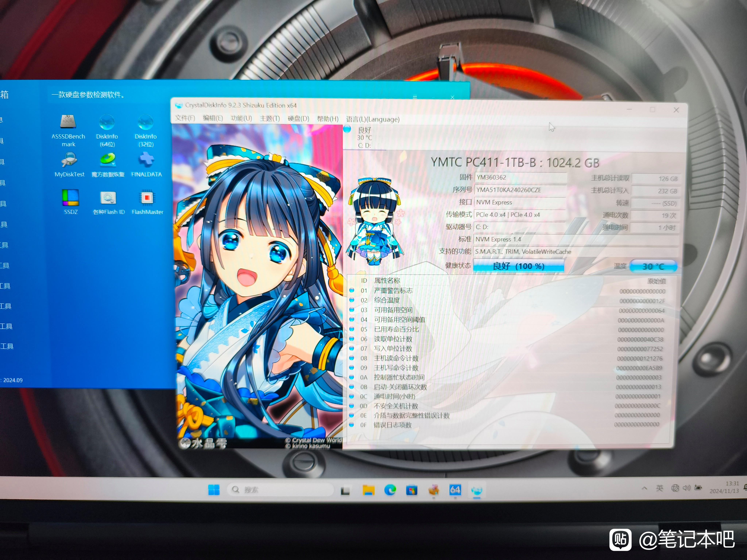This screenshot has height=560, width=747.
Task: Click the Shizuku chibi character image
Action: (376, 221)
